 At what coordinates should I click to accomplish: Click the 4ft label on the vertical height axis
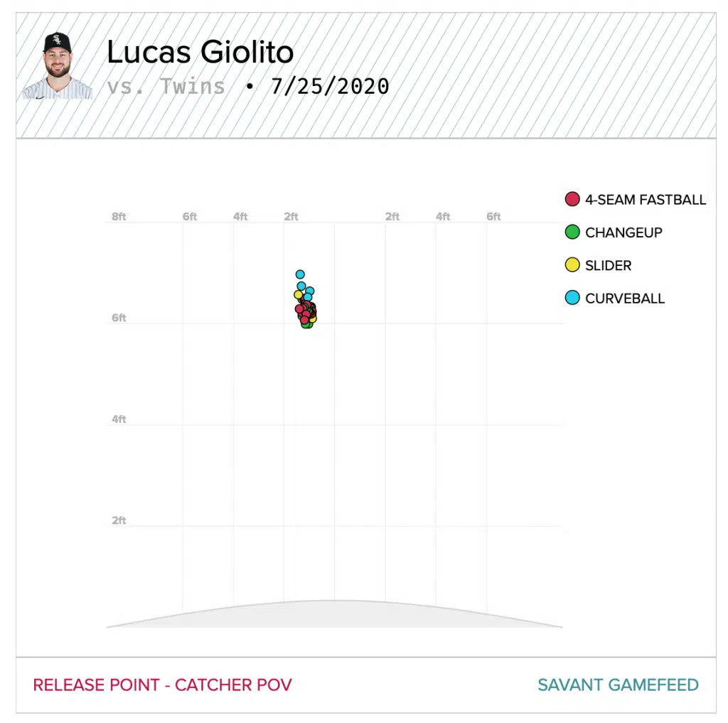(x=119, y=419)
